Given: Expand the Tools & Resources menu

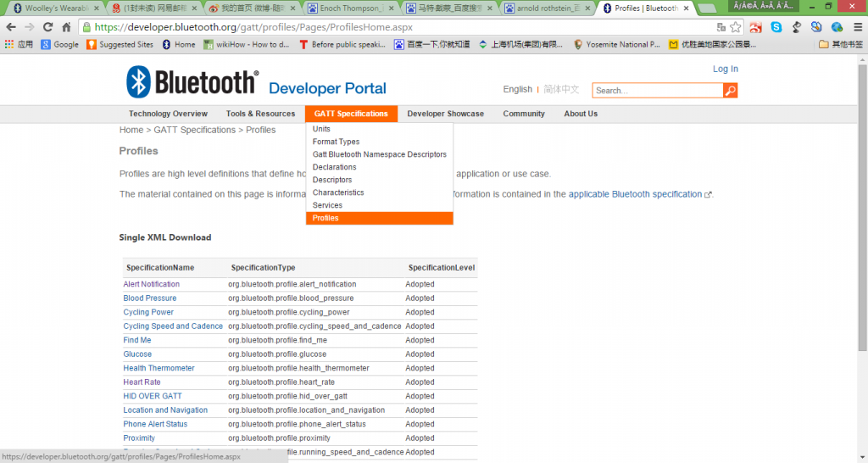Looking at the screenshot, I should tap(260, 114).
